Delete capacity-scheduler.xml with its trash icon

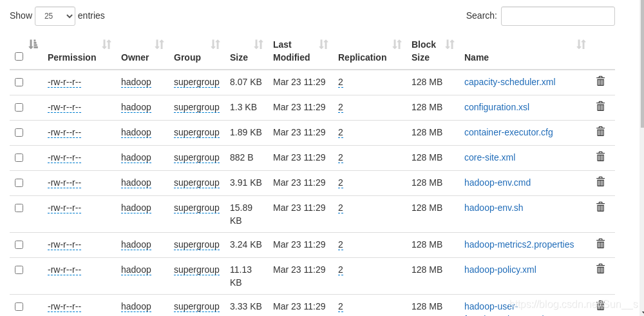point(600,81)
